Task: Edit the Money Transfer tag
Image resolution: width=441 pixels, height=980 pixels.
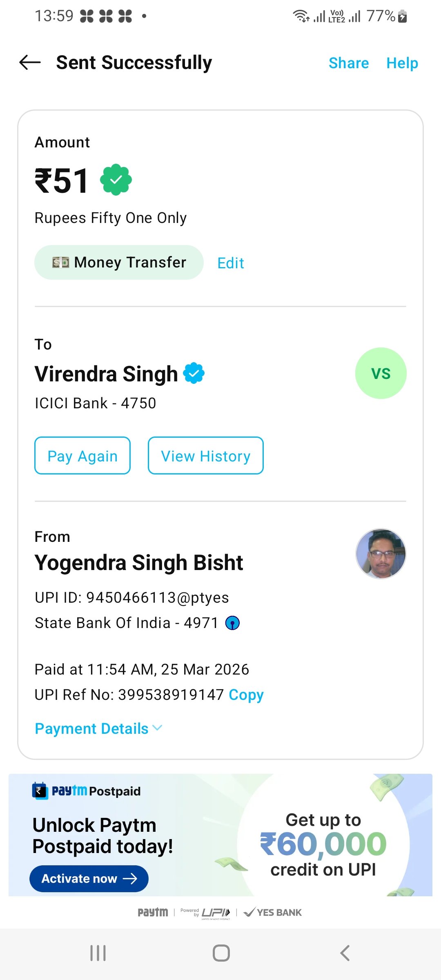Action: (231, 263)
